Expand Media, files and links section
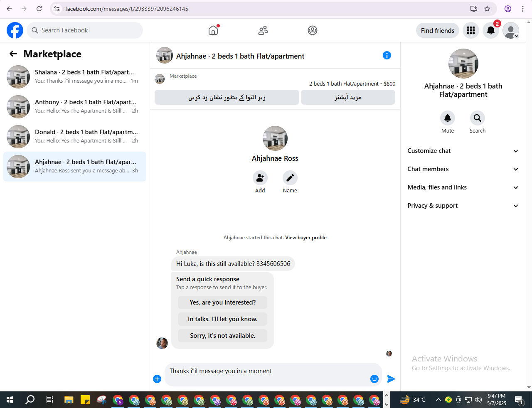Screen dimensions: 532x408 (x=463, y=187)
